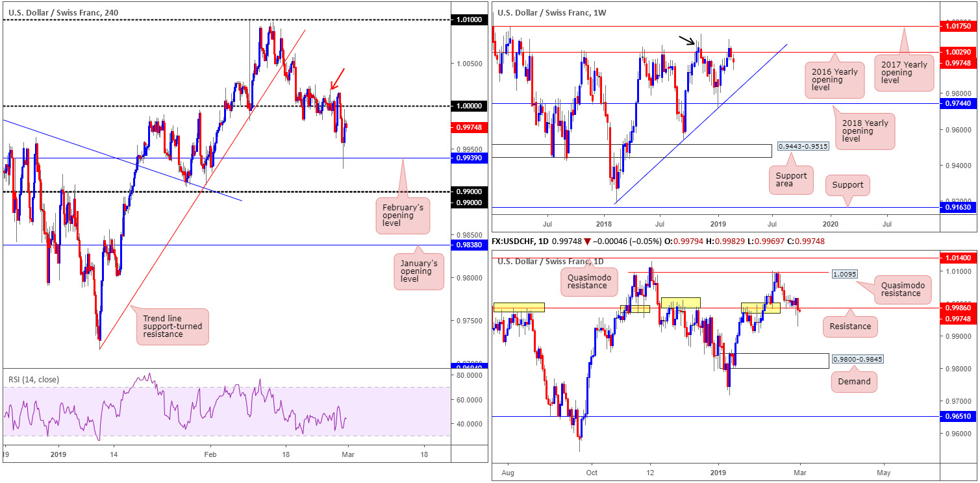Select the blue 0.99860 price label
Screen dimensions: 980x483
(959, 308)
